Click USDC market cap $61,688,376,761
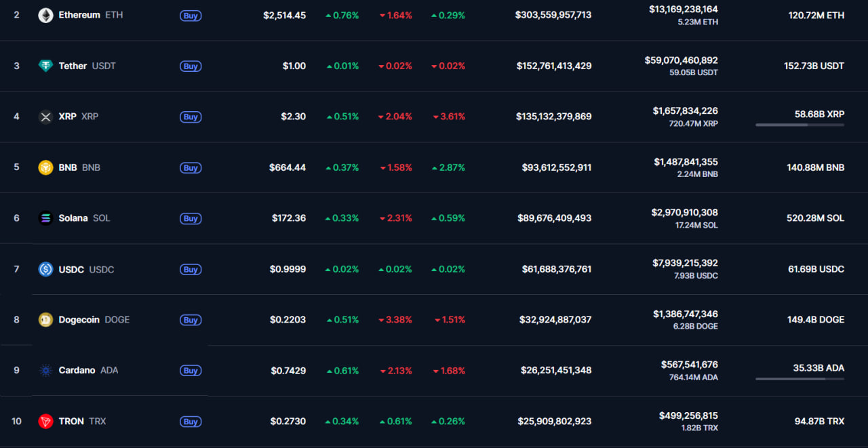Viewport: 868px width, 448px height. pos(557,269)
